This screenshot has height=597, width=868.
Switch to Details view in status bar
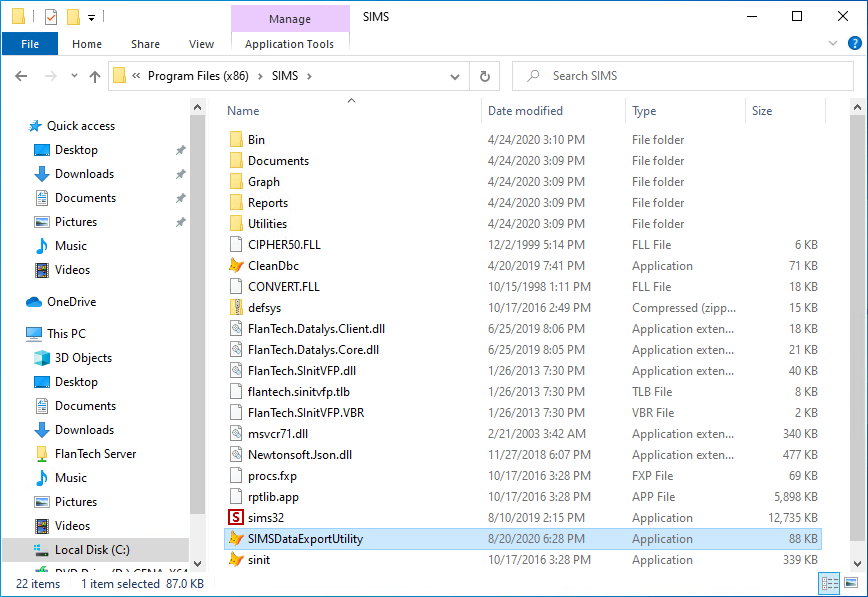tap(829, 583)
